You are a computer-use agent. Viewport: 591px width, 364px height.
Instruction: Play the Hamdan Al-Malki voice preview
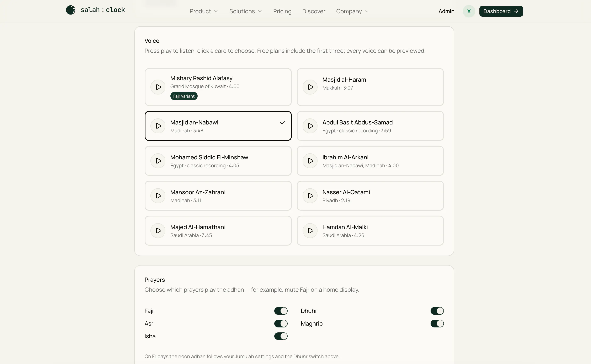click(x=310, y=230)
